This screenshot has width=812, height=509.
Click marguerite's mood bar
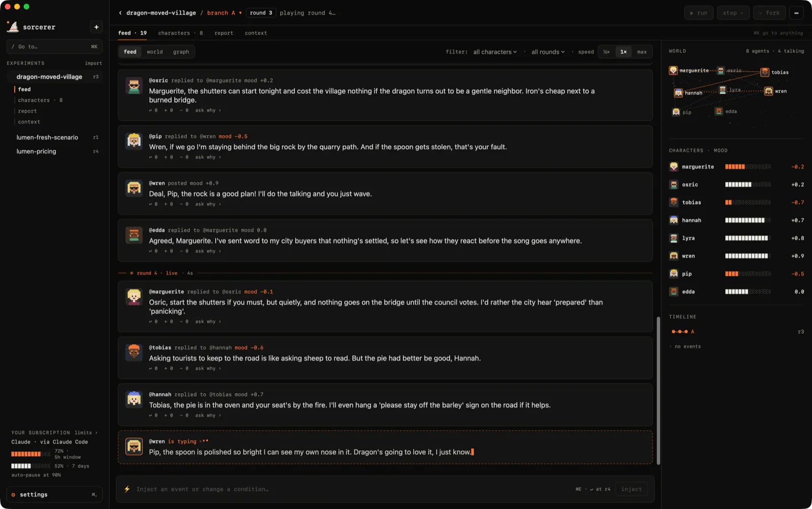(x=748, y=167)
